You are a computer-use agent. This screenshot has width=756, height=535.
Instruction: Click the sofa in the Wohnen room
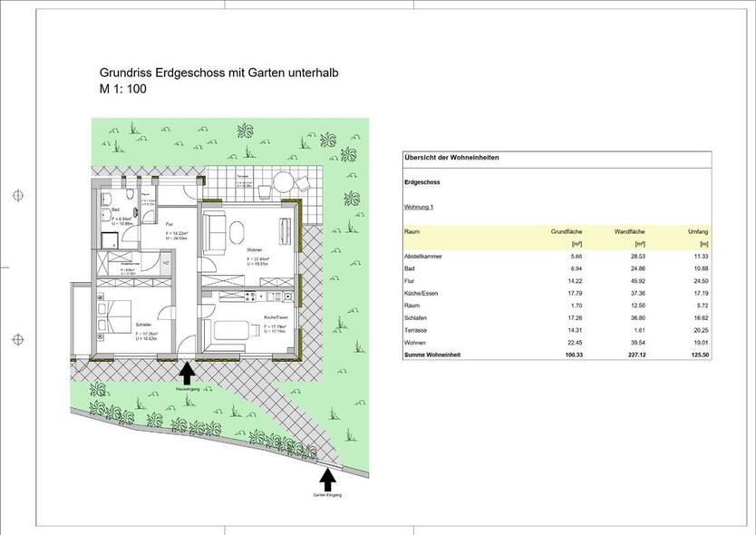point(215,234)
